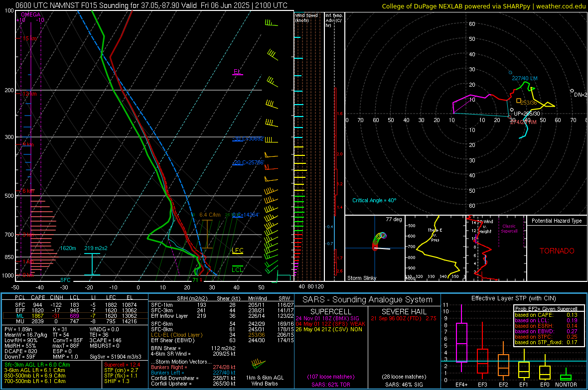Click the 'Classic Supercell' label

[x=509, y=229]
